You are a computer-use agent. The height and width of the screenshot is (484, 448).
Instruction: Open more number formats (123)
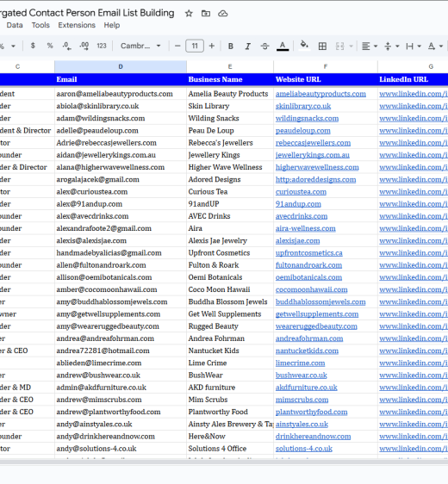coord(102,46)
